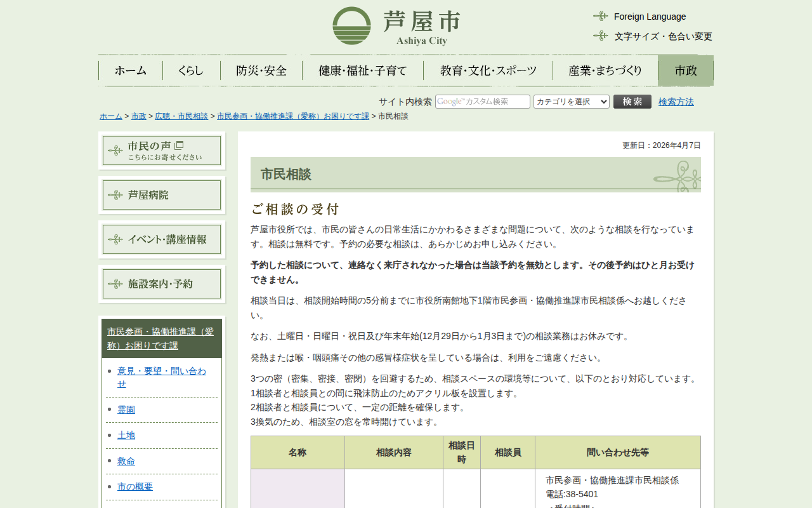Follow the 広聴・市民相談 breadcrumb link
This screenshot has width=812, height=508.
(x=181, y=116)
